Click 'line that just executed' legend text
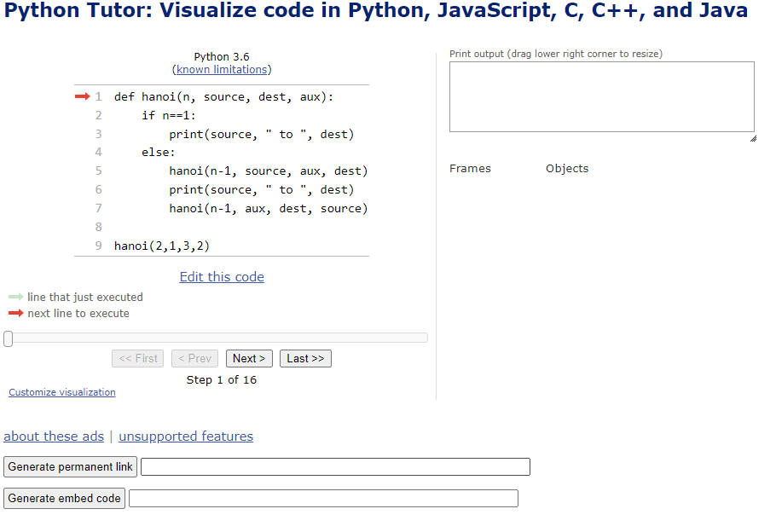 pos(85,297)
